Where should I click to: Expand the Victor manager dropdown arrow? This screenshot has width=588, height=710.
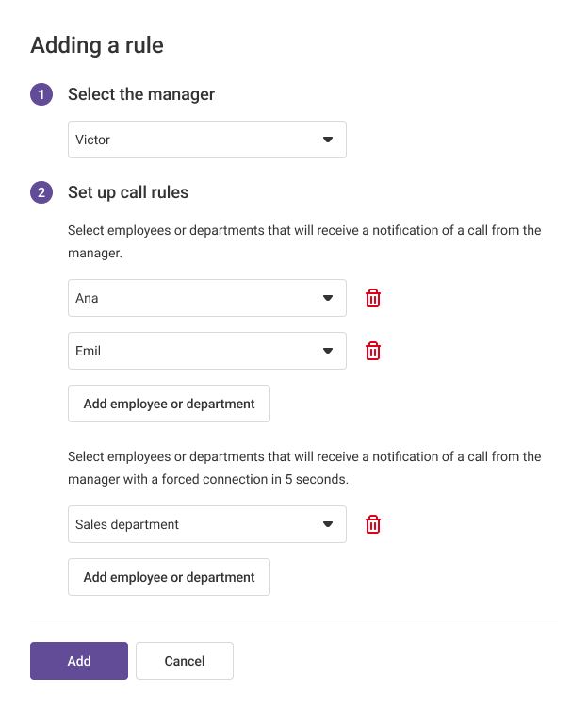(x=328, y=140)
